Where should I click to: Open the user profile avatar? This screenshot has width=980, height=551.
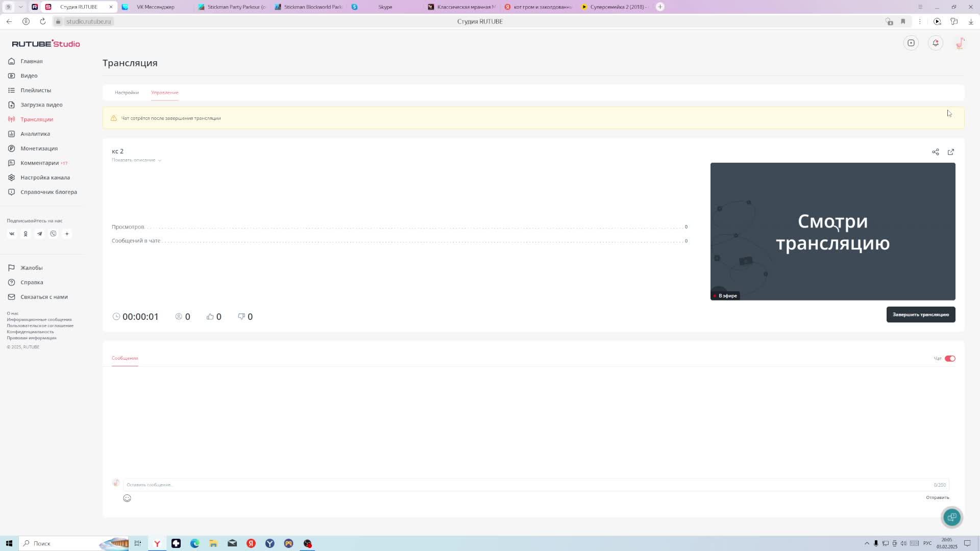[960, 43]
